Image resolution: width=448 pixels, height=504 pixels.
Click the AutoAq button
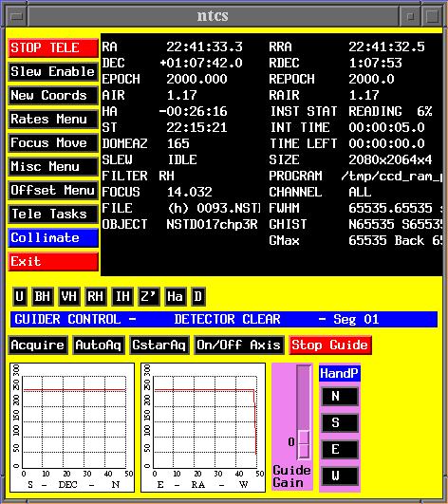click(99, 345)
